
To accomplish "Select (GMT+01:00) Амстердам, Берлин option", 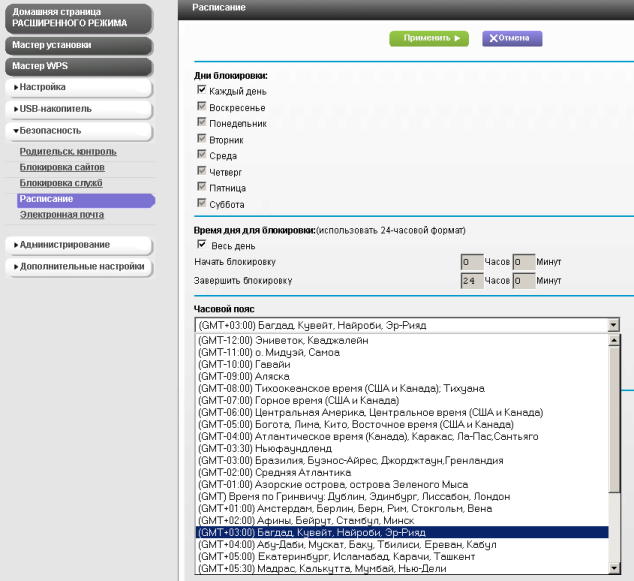I will click(x=402, y=508).
